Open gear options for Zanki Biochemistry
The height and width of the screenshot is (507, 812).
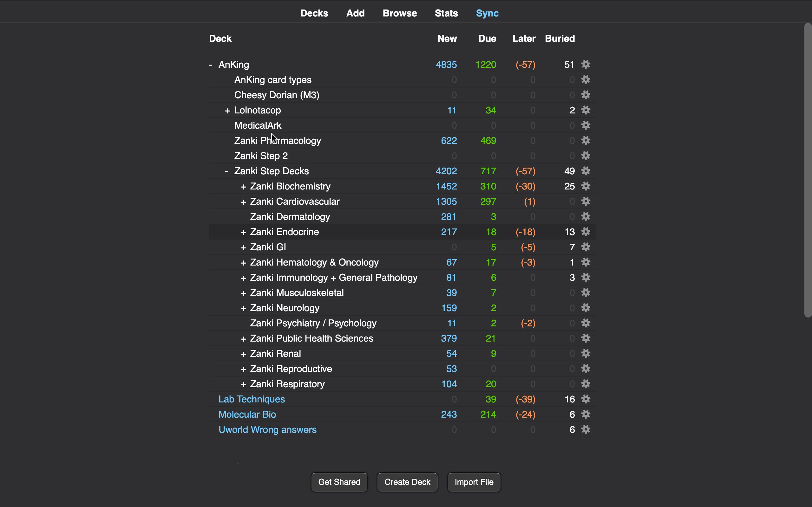click(586, 186)
